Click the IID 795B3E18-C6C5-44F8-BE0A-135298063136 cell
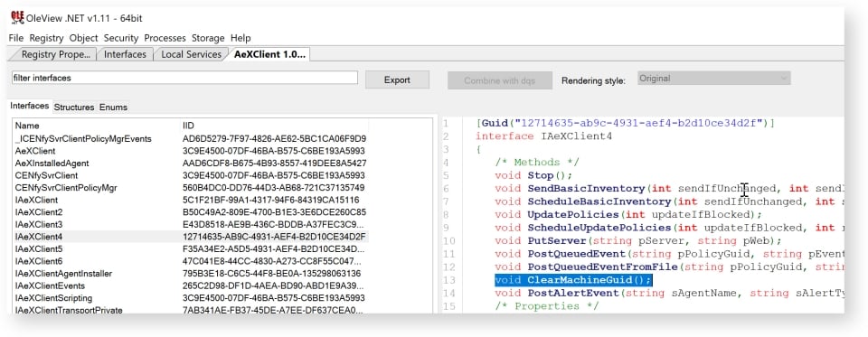Image resolution: width=868 pixels, height=337 pixels. (272, 274)
